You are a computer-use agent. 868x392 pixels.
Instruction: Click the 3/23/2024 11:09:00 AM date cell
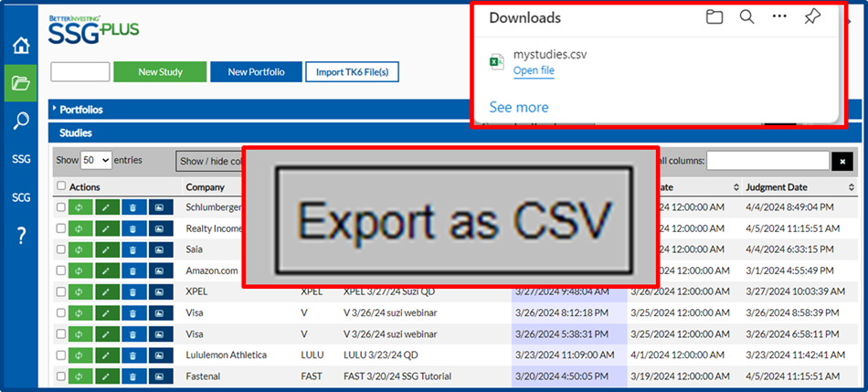564,355
